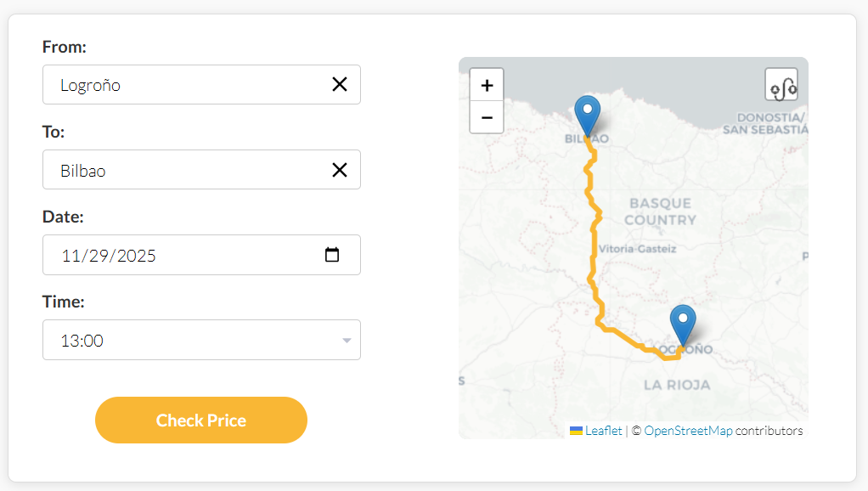The height and width of the screenshot is (491, 868).
Task: Open the 11/29/2025 date selector
Action: [x=170, y=255]
